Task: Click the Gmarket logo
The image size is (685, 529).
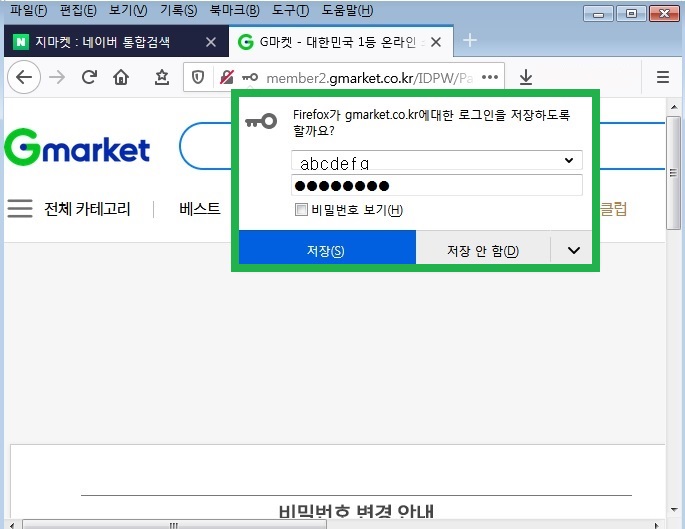Action: (x=77, y=147)
